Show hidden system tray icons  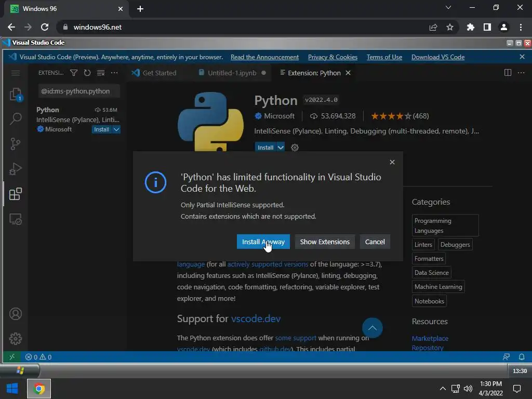443,389
